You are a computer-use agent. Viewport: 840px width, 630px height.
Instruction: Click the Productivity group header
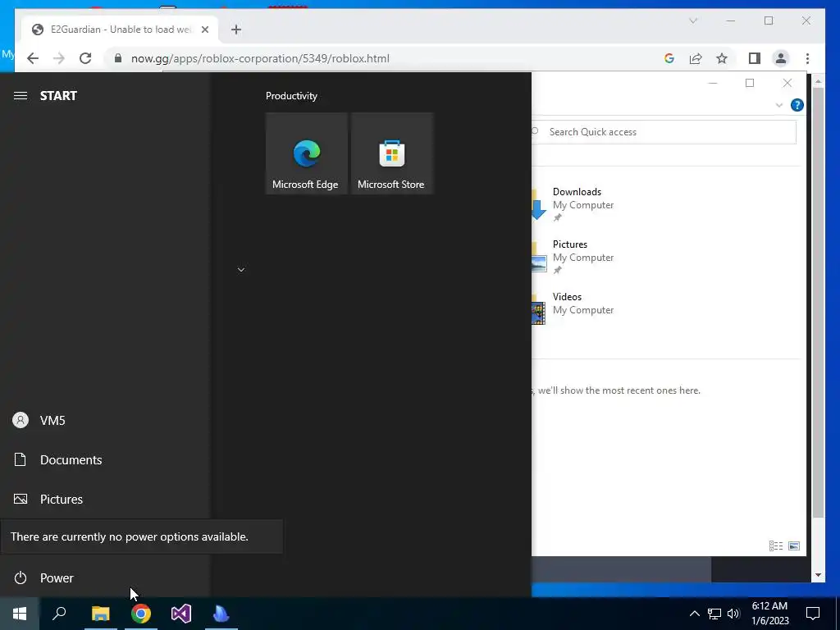pos(291,96)
